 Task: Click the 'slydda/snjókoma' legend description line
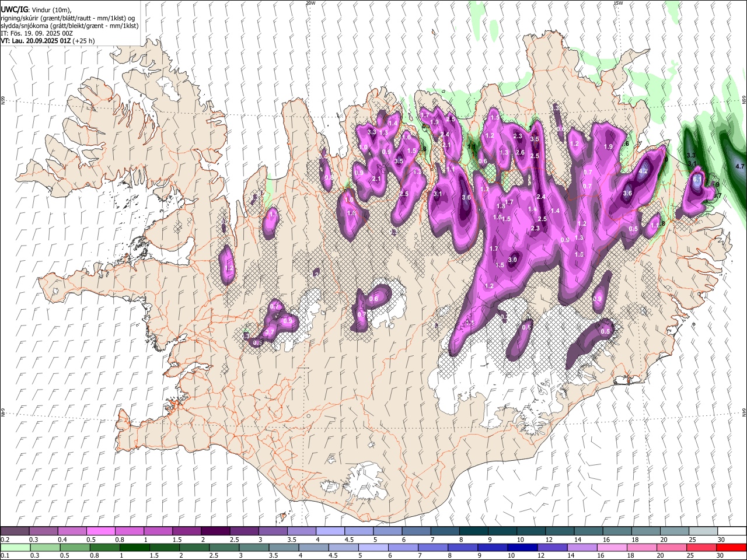pyautogui.click(x=69, y=26)
